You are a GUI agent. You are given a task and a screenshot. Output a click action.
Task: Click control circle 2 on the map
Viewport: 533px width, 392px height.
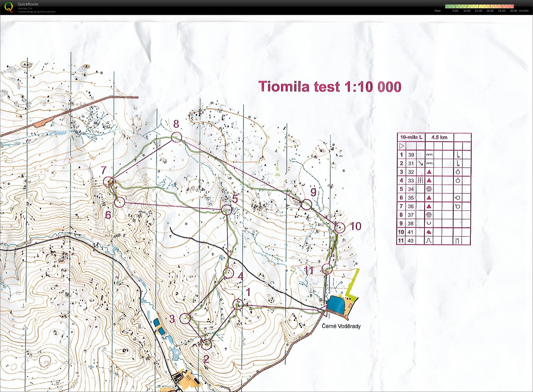click(206, 344)
